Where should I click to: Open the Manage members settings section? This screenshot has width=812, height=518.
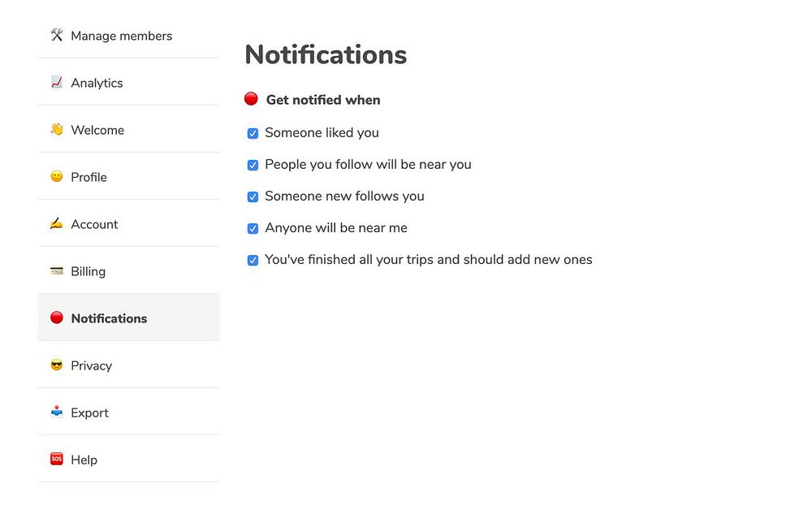click(121, 36)
